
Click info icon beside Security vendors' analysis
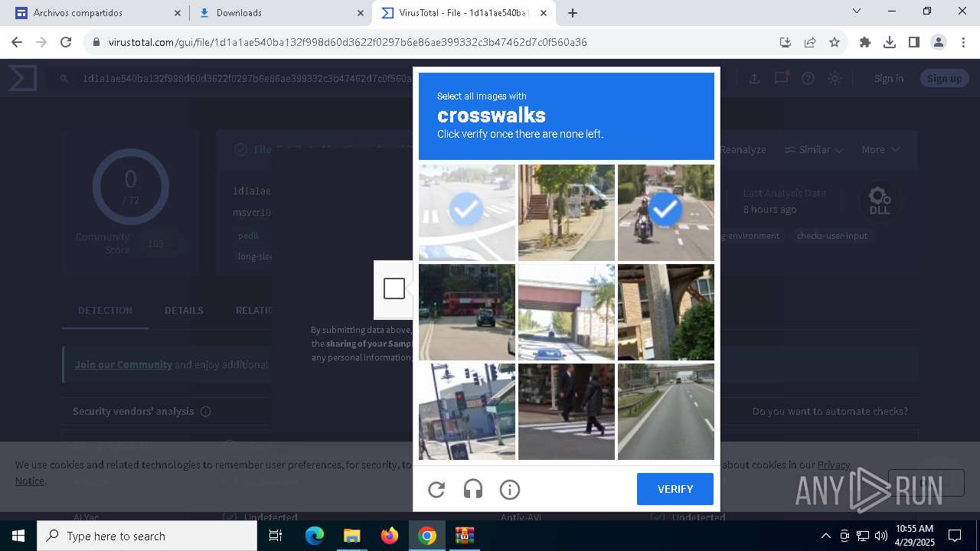pos(205,412)
